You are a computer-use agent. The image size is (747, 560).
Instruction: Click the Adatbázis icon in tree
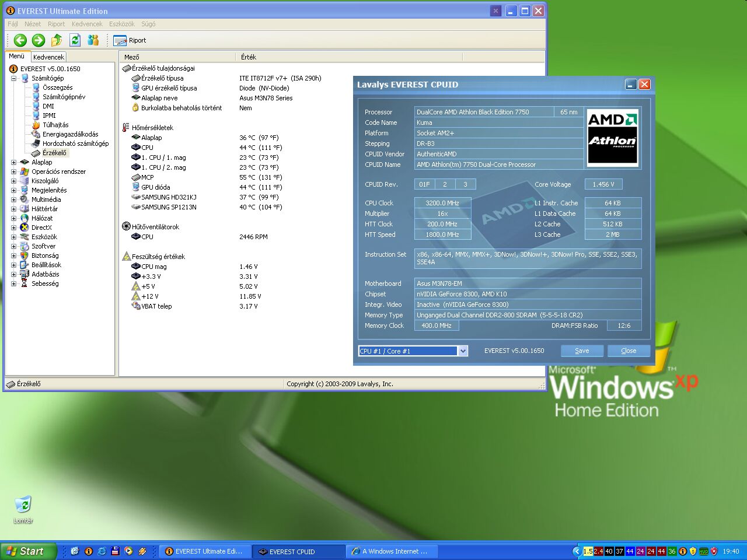pyautogui.click(x=25, y=274)
